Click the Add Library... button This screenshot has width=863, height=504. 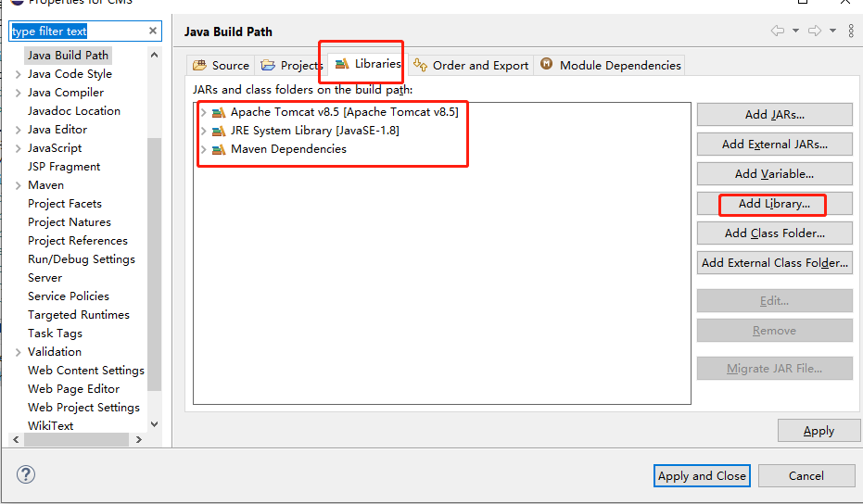click(774, 204)
